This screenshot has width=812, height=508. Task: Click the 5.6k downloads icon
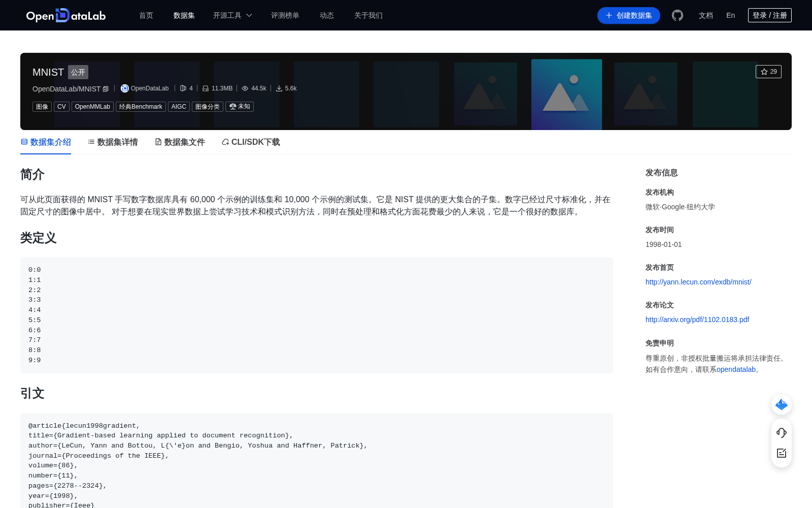(279, 88)
